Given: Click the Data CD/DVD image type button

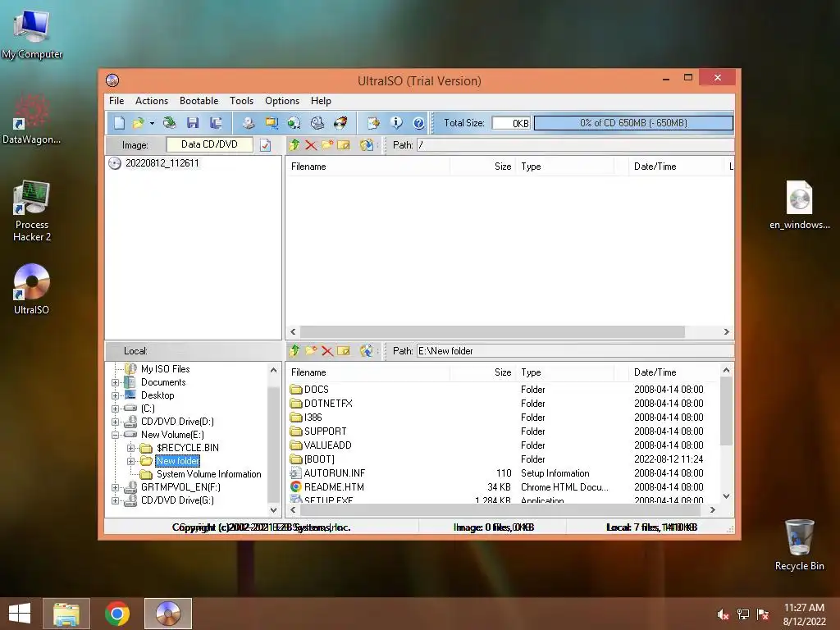Looking at the screenshot, I should tap(209, 144).
